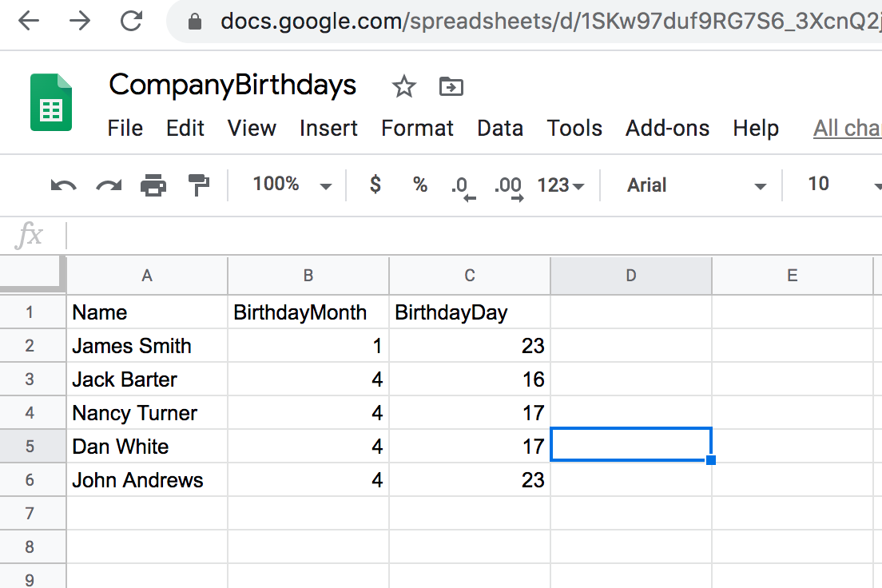Open the Google Sheets home icon
Screen dimensions: 882x588
pyautogui.click(x=51, y=102)
